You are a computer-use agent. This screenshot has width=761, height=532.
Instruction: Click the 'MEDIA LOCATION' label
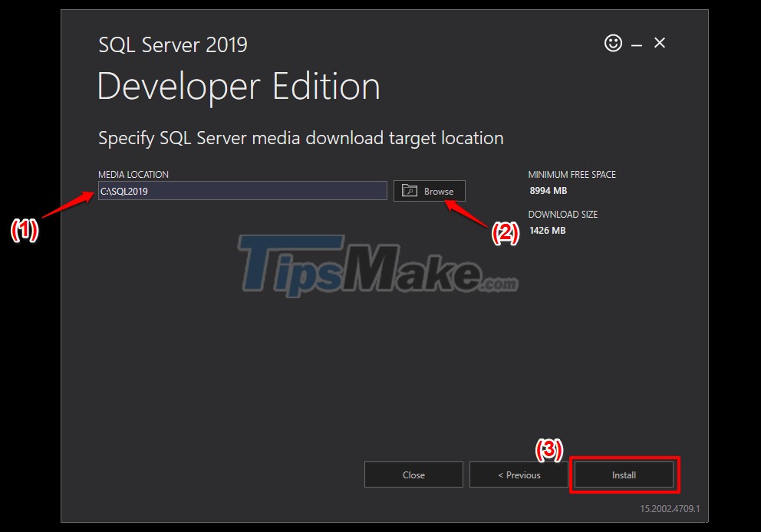point(133,175)
